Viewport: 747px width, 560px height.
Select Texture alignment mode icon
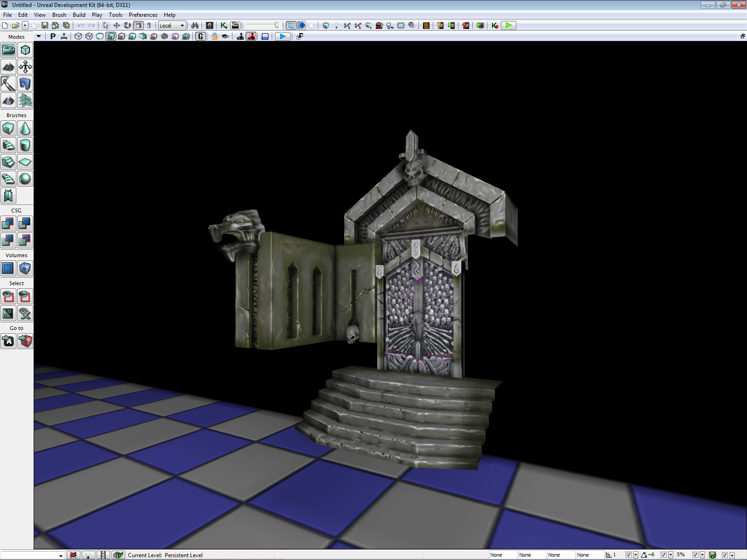coord(25,67)
